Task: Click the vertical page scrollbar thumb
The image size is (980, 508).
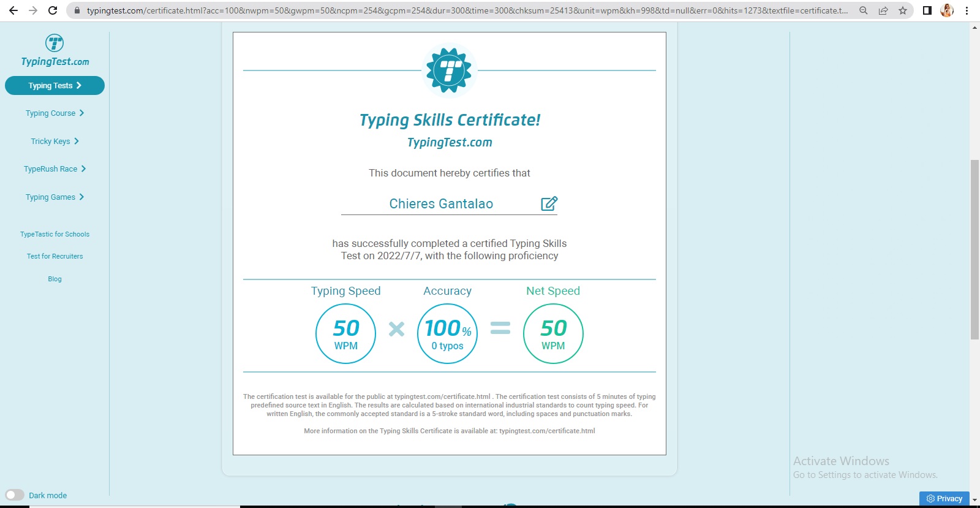Action: 974,249
